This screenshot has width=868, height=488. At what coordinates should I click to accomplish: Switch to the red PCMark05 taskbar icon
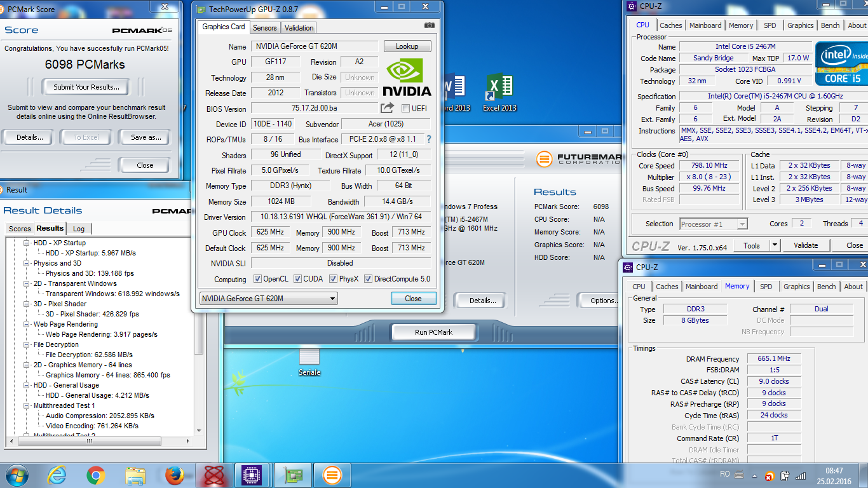click(214, 475)
